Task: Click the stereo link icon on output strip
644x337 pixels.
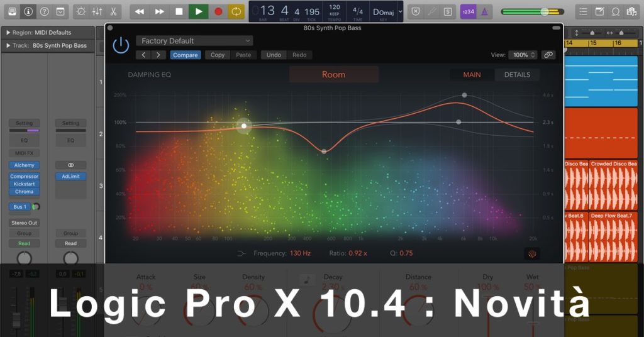Action: tap(70, 165)
